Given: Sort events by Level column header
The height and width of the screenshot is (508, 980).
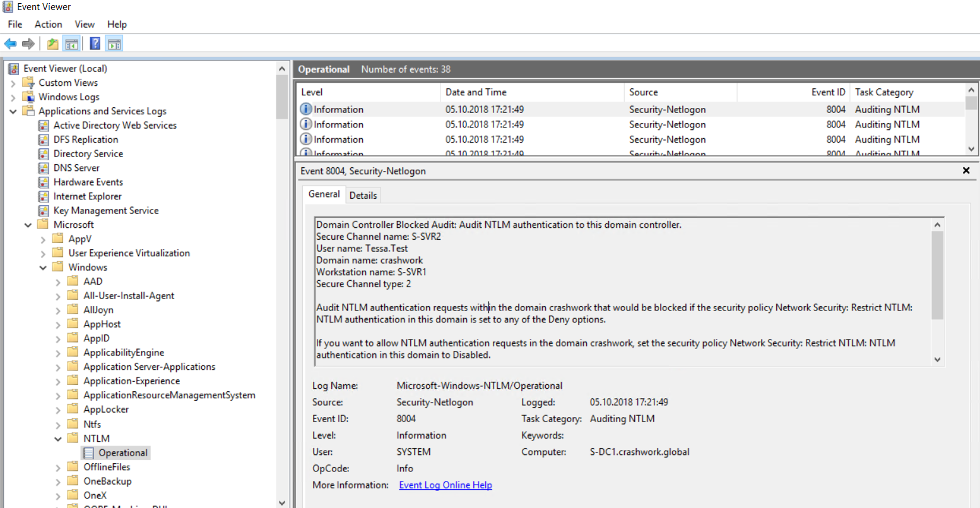Looking at the screenshot, I should (x=368, y=92).
